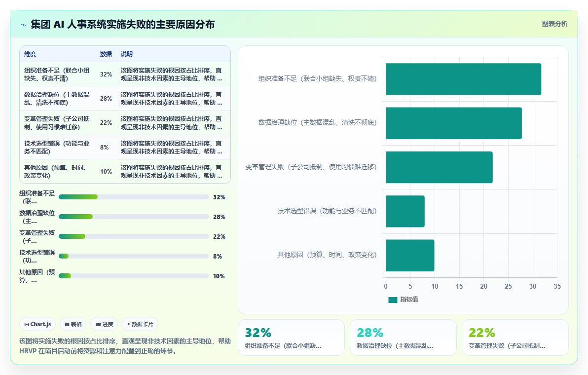Open the 32% 组织准备不足 data card
Screen dimensions: 588x375
point(291,337)
